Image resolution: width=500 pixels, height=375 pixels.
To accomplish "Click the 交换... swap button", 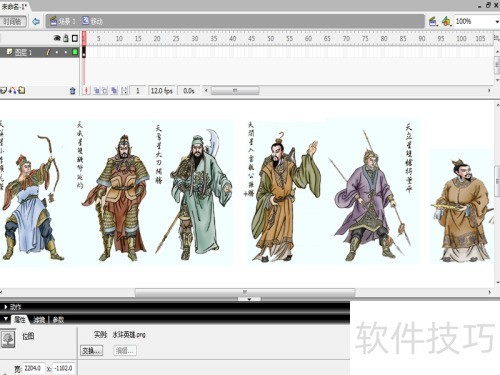I will (x=91, y=351).
